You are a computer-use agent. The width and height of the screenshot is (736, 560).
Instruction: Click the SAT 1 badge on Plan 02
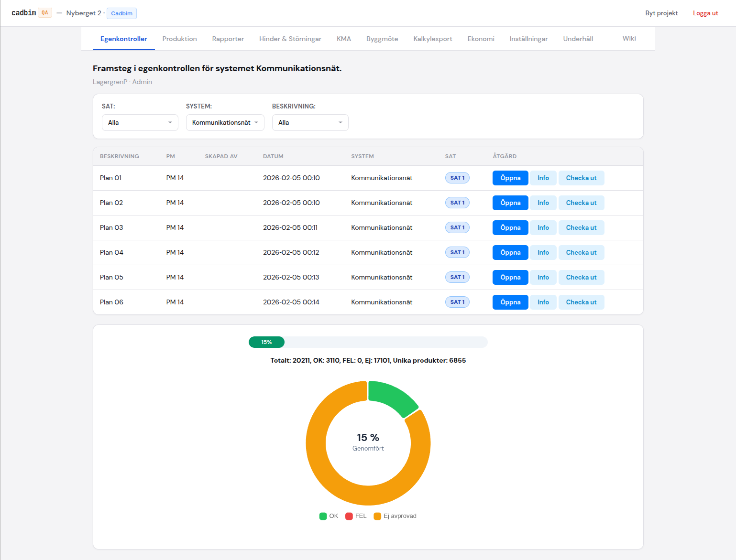coord(457,203)
